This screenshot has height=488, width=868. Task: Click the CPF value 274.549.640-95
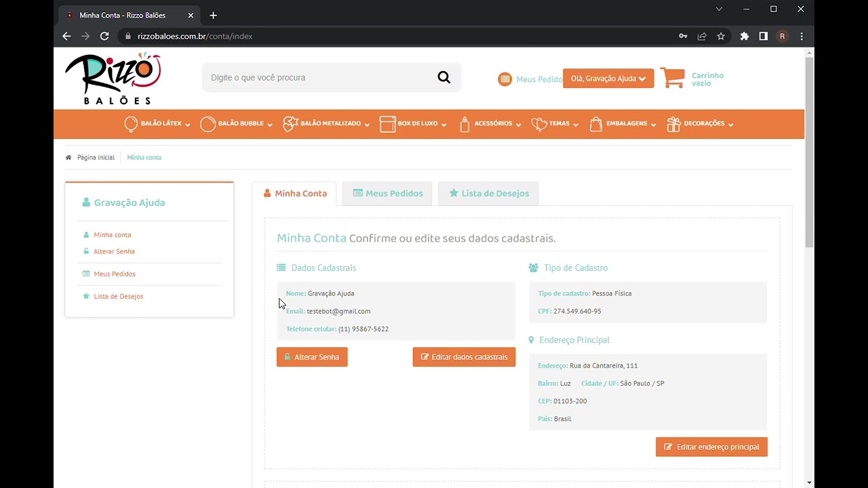[x=577, y=311]
